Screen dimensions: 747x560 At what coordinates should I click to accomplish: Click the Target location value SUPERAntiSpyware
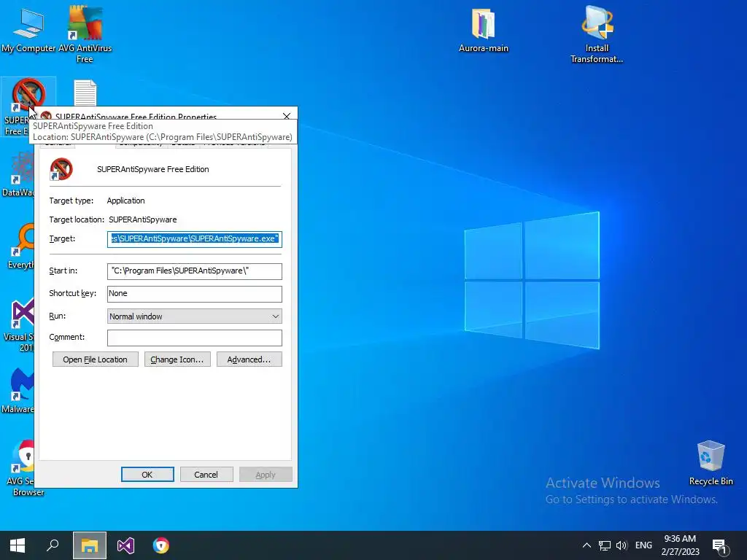coord(142,219)
